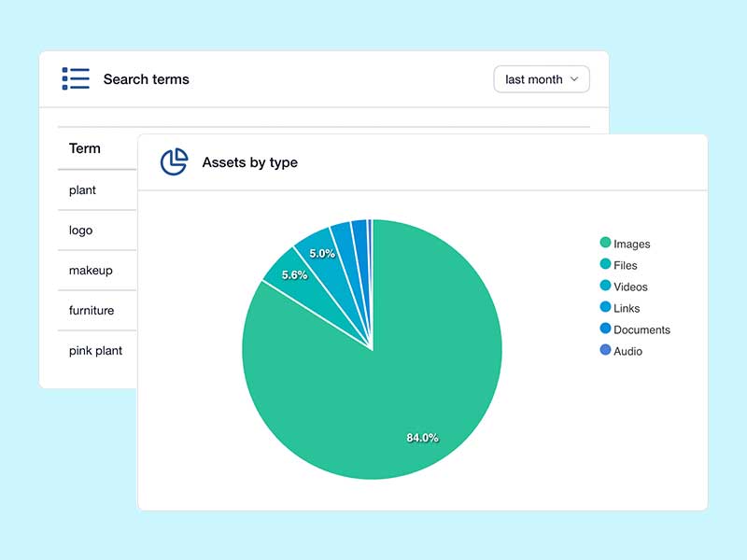Select the 5.0% pie slice
This screenshot has width=747, height=560.
(320, 253)
